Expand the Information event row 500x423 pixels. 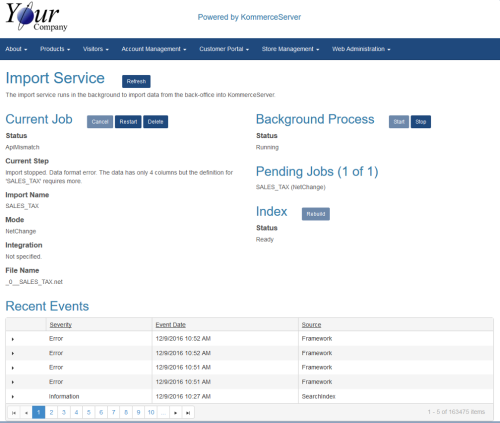coord(13,397)
